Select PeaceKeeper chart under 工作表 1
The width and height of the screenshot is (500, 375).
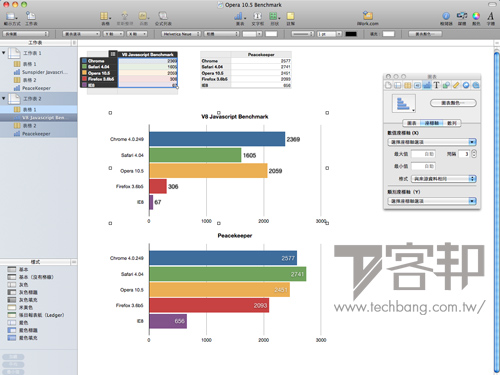pos(39,88)
